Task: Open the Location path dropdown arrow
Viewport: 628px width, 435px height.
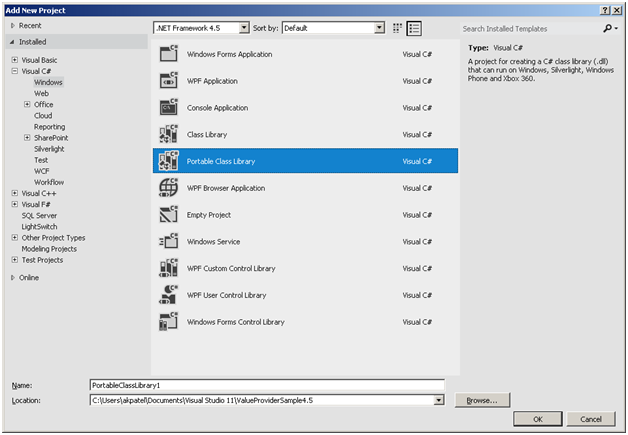Action: pyautogui.click(x=439, y=400)
